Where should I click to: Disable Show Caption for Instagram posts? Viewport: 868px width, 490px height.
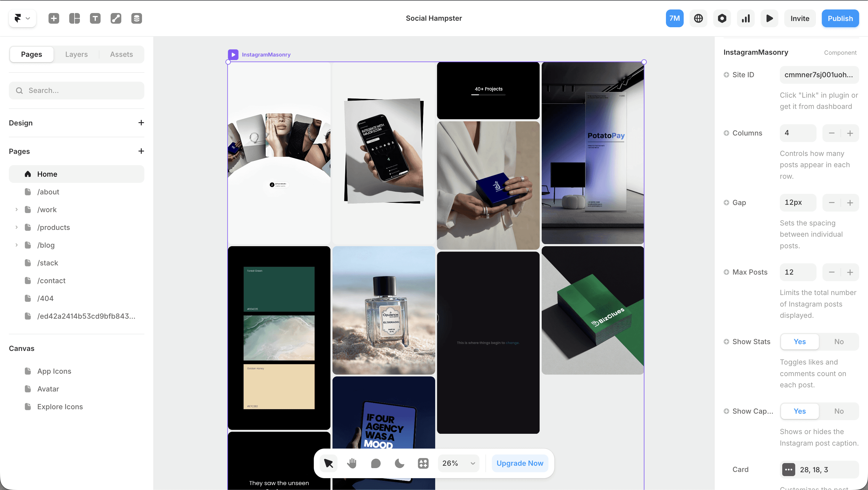(839, 411)
